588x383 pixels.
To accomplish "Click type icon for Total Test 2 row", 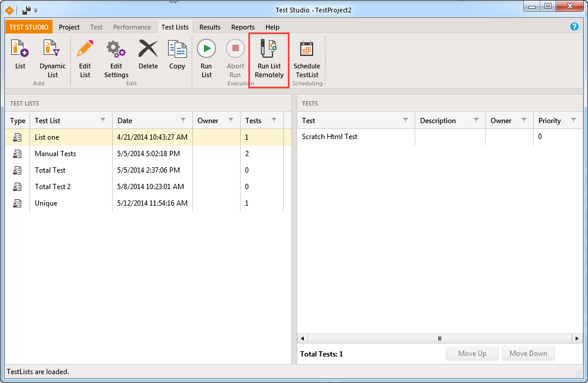I will click(17, 187).
